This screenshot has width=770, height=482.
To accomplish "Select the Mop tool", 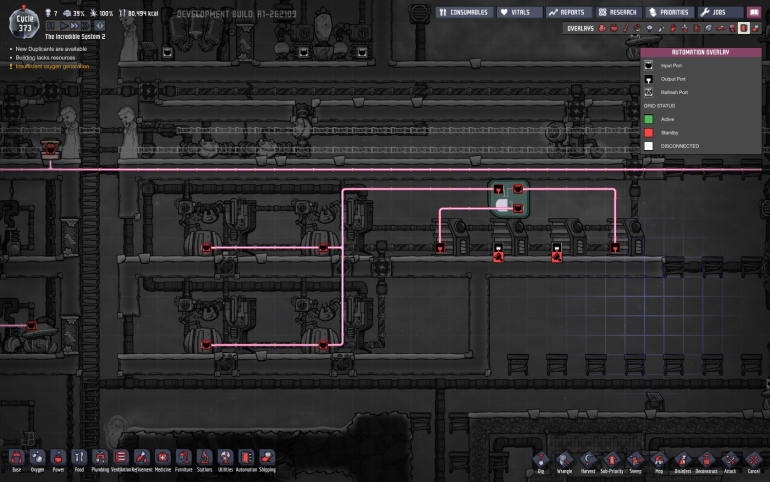I will tap(659, 460).
